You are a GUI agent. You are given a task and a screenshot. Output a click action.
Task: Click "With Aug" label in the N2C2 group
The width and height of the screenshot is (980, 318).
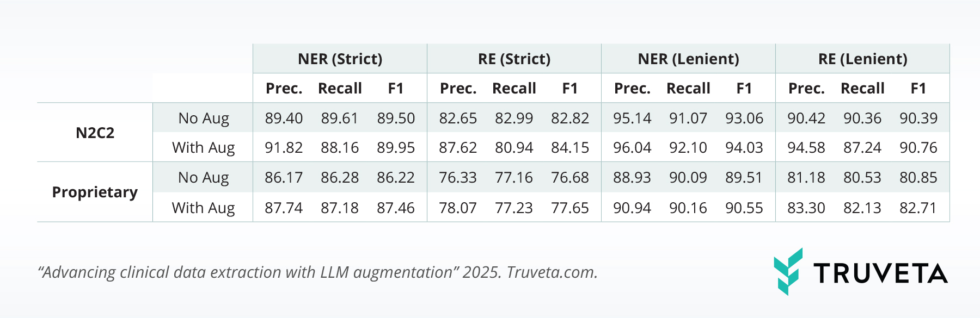[x=203, y=147]
